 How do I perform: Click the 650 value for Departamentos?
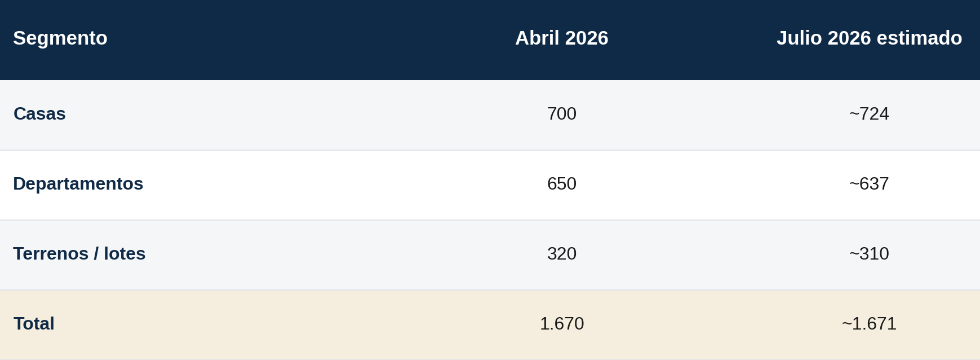562,183
